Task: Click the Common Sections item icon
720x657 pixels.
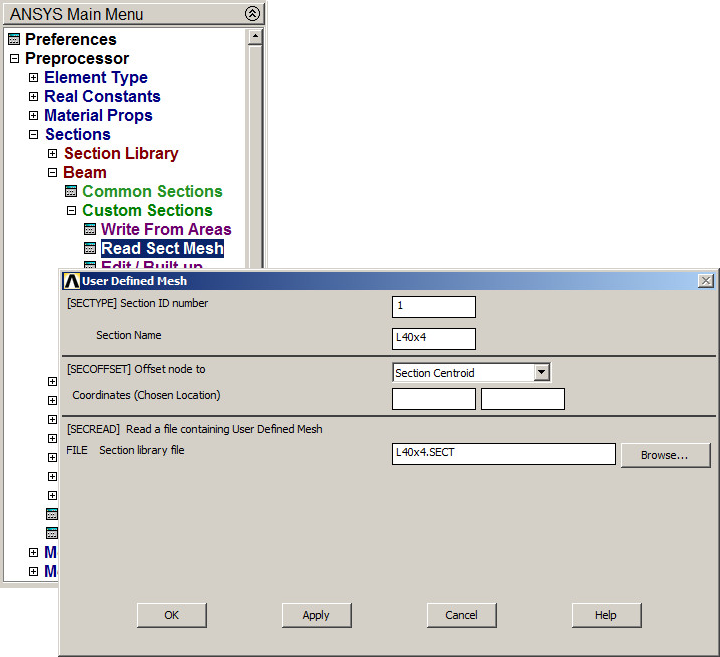Action: [x=71, y=192]
